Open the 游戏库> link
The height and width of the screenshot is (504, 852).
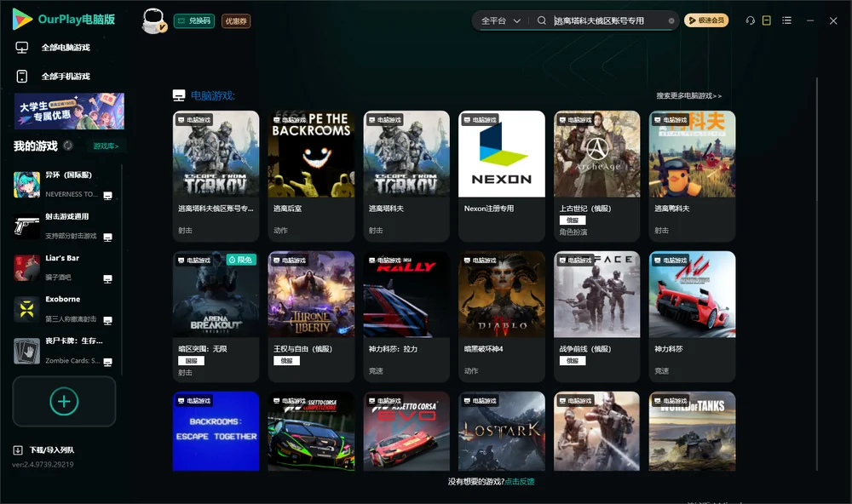(106, 146)
